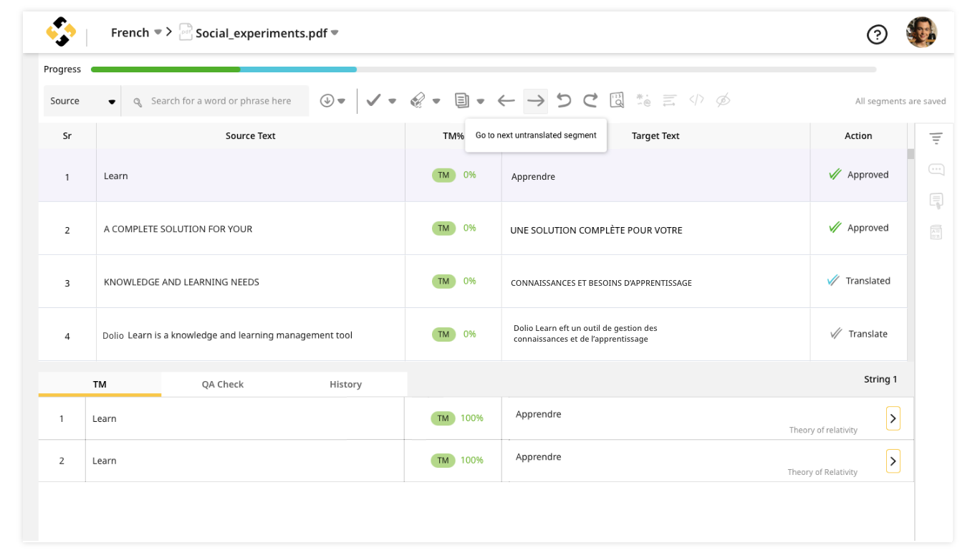The width and height of the screenshot is (980, 553).
Task: Click the eraser clear icon
Action: (x=418, y=101)
